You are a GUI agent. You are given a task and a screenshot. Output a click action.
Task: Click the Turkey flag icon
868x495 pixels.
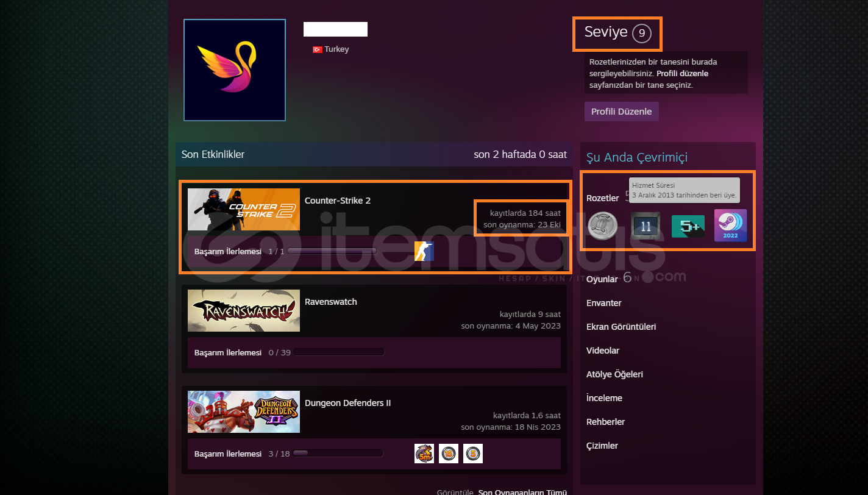point(318,49)
